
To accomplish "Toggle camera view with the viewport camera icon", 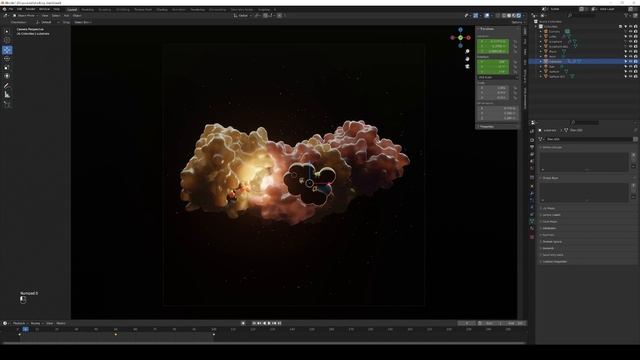I will click(x=467, y=66).
